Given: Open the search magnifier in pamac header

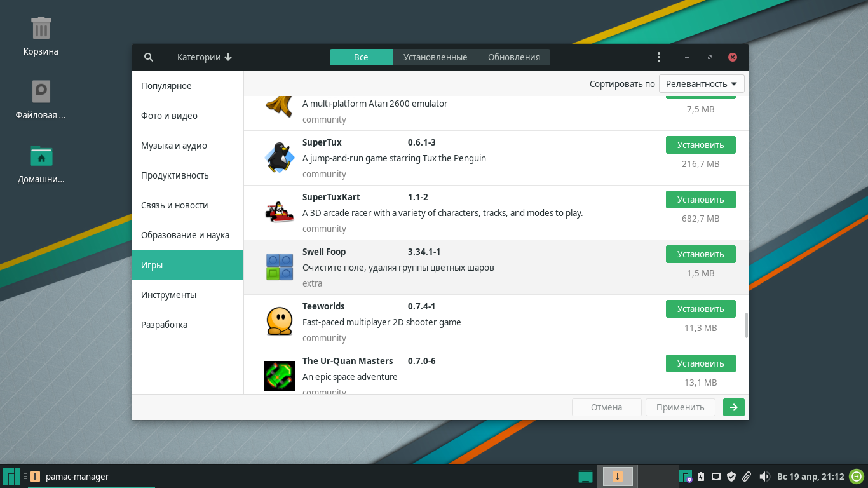Looking at the screenshot, I should pos(149,57).
